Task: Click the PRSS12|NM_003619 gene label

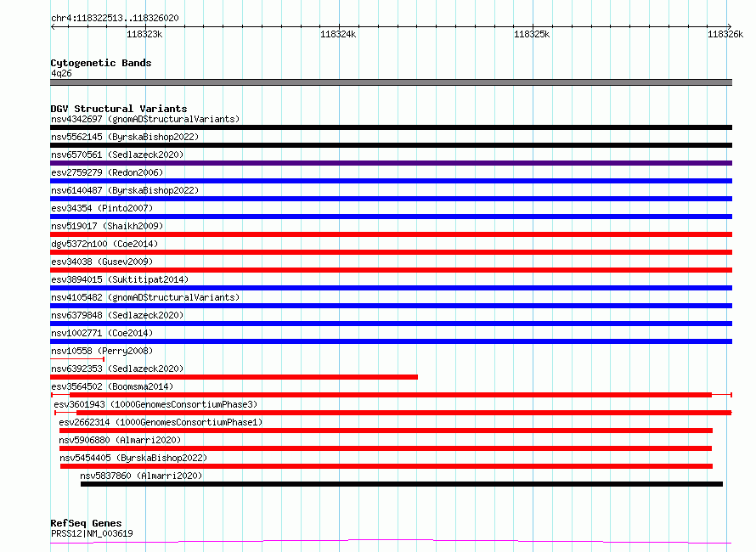Action: pos(92,533)
